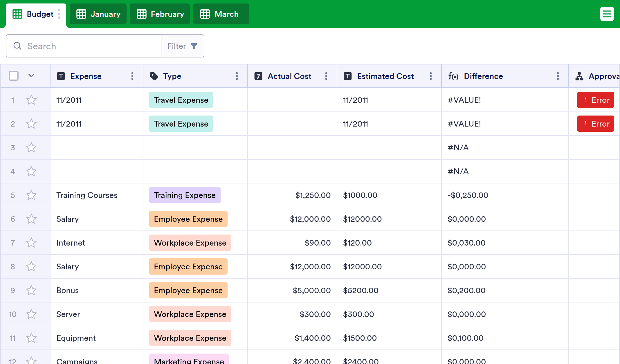Star the Internet expense row

click(x=31, y=243)
